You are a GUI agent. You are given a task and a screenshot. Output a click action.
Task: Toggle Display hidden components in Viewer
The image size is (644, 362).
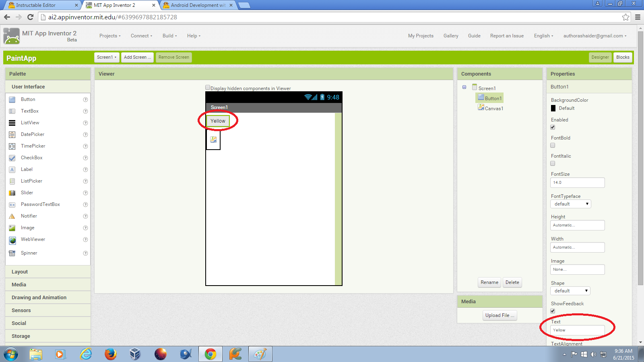pyautogui.click(x=208, y=87)
